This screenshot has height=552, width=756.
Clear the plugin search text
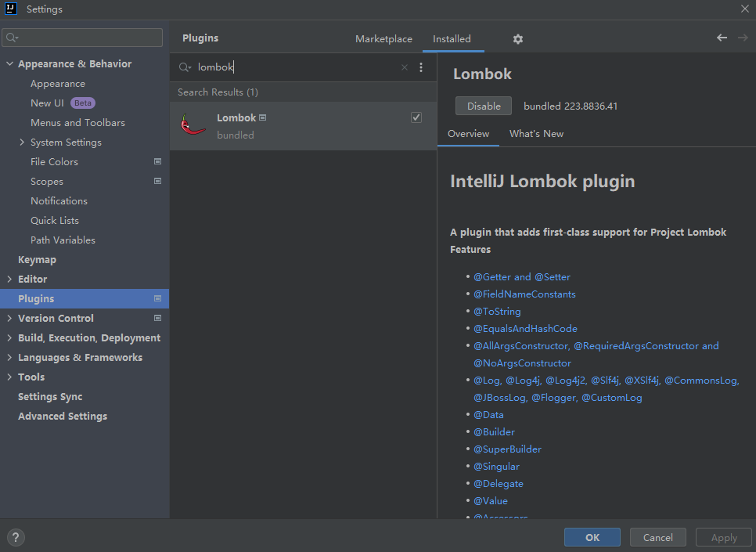tap(405, 67)
